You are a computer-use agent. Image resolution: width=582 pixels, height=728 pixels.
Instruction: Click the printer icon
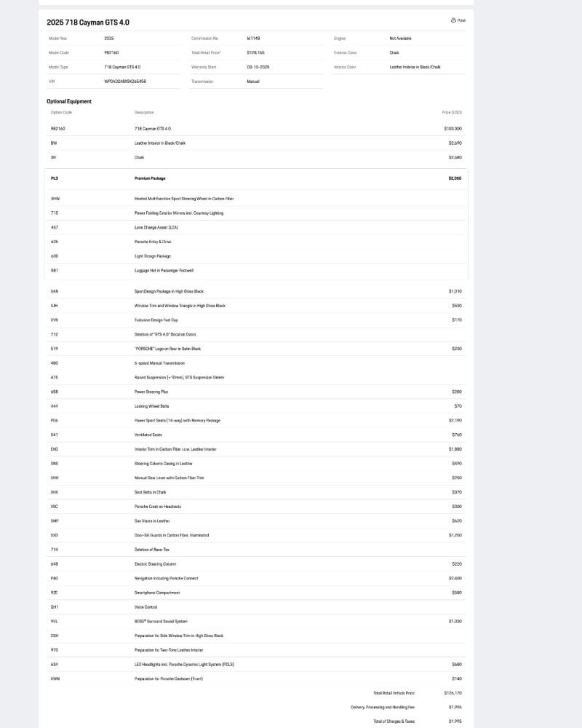click(x=453, y=20)
